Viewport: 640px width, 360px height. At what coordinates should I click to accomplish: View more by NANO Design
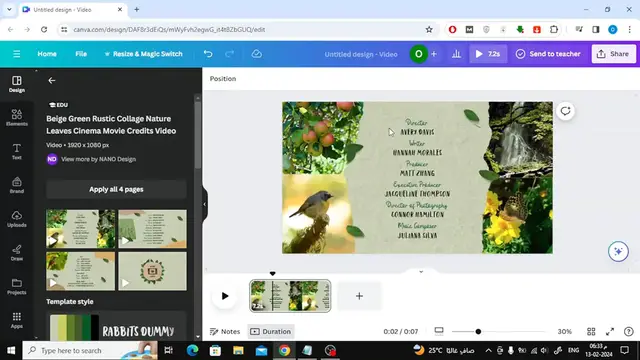pyautogui.click(x=98, y=159)
